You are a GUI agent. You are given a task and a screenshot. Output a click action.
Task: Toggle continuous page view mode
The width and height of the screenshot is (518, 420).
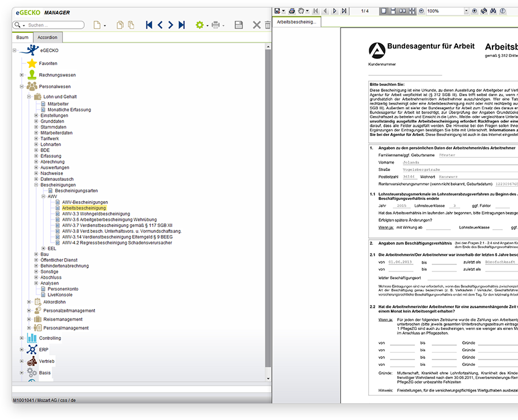pos(393,11)
